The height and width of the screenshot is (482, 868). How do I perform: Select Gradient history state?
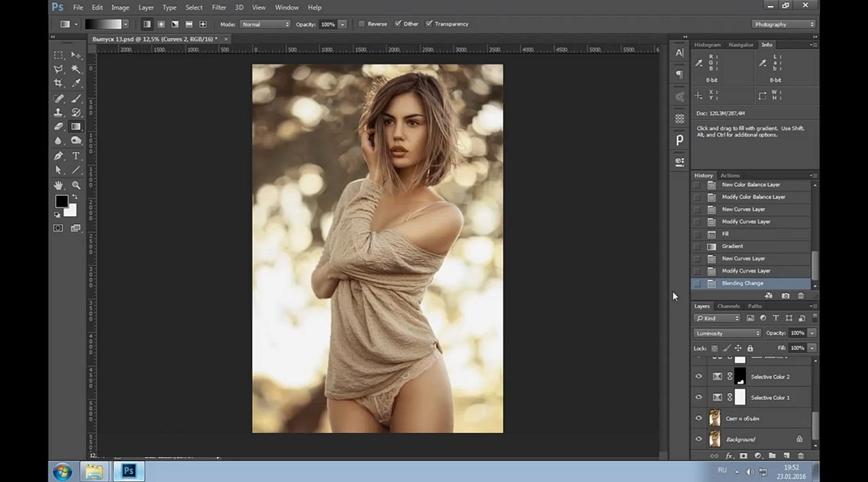(751, 246)
